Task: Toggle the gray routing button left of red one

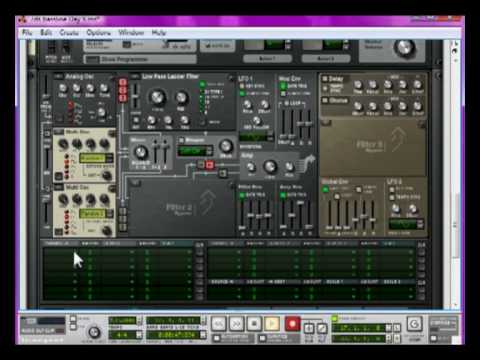Action: point(201,164)
